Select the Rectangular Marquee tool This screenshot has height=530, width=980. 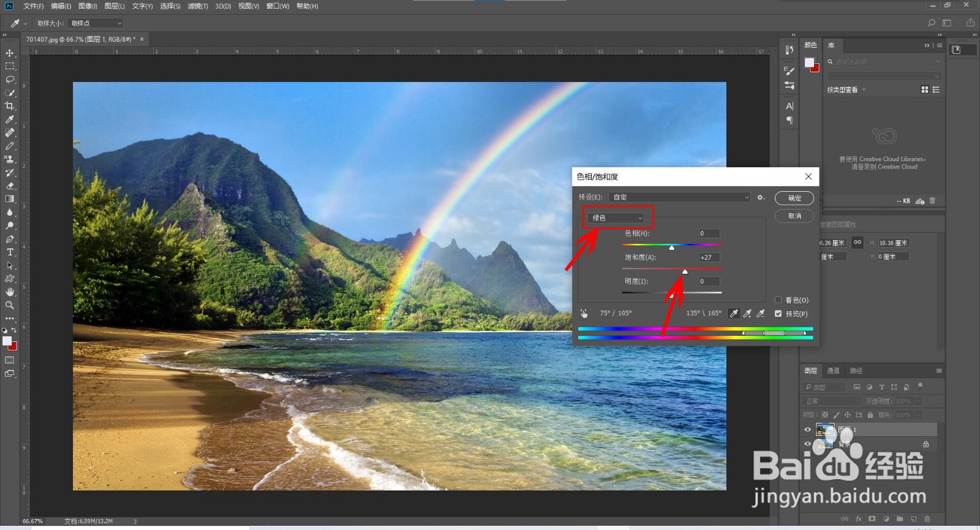point(10,66)
